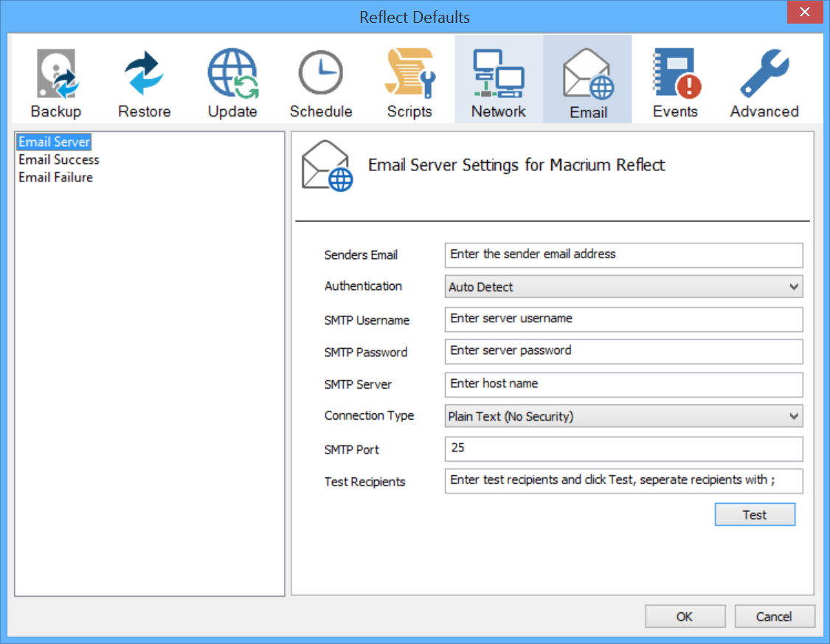Select Email Success in the list
The width and height of the screenshot is (830, 644).
point(59,159)
